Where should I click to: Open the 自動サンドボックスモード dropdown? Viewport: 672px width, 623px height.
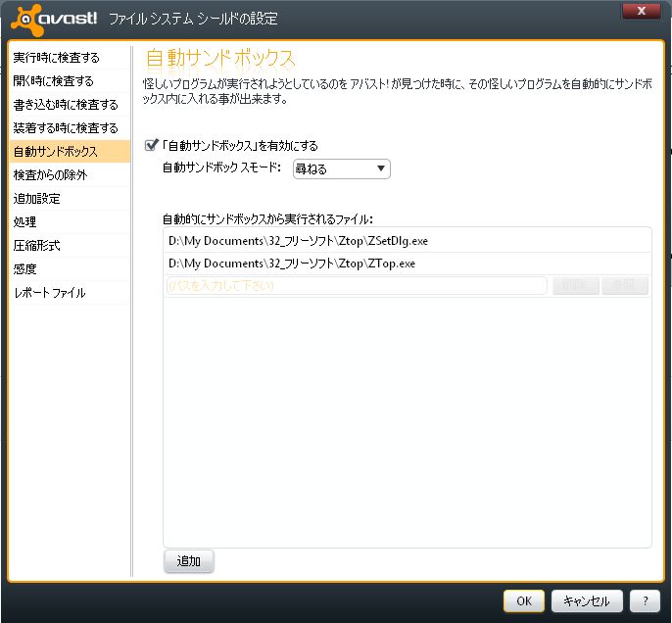tap(341, 168)
